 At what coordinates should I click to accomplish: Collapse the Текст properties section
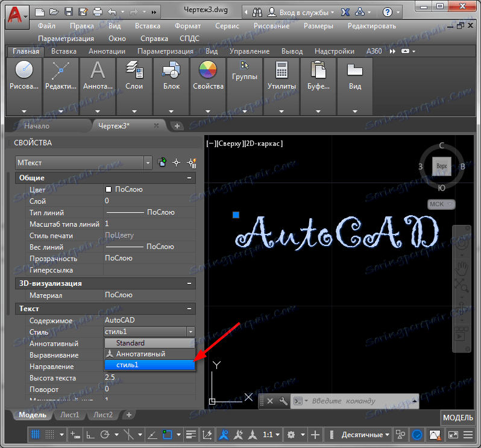[x=189, y=309]
